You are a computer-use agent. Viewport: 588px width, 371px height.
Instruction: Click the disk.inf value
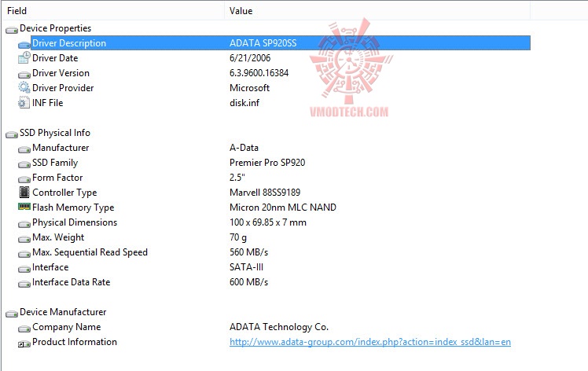click(x=244, y=103)
